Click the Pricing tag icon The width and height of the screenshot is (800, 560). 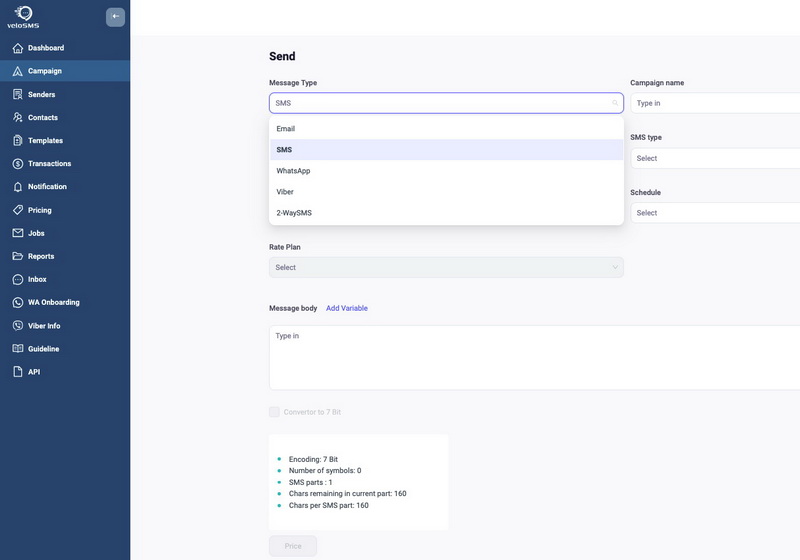pyautogui.click(x=18, y=210)
